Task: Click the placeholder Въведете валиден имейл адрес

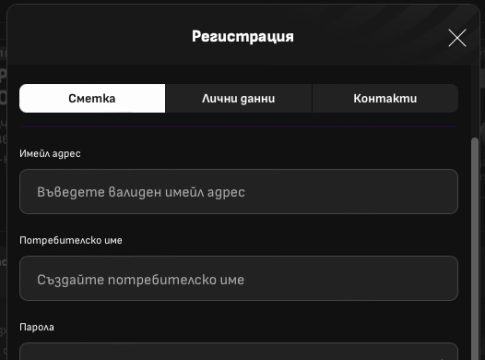Action: [141, 192]
